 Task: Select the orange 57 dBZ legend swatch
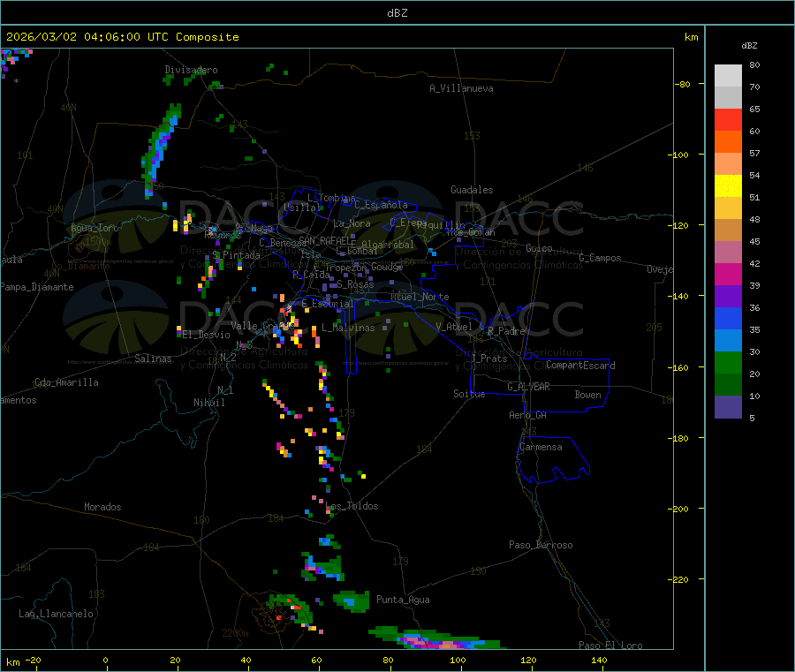click(x=728, y=142)
